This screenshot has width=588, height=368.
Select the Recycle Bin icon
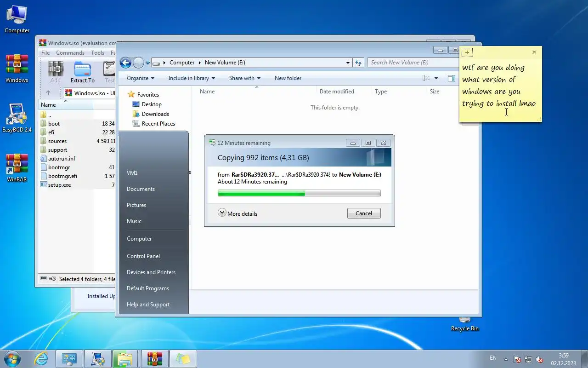click(x=465, y=325)
